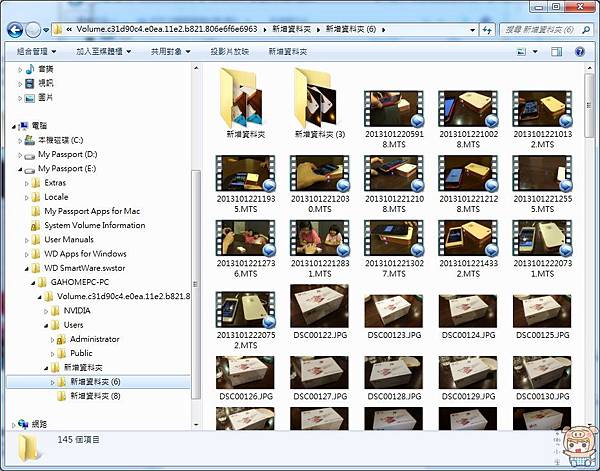Image resolution: width=600 pixels, height=471 pixels.
Task: Open the 共用對象 menu
Action: pyautogui.click(x=170, y=51)
